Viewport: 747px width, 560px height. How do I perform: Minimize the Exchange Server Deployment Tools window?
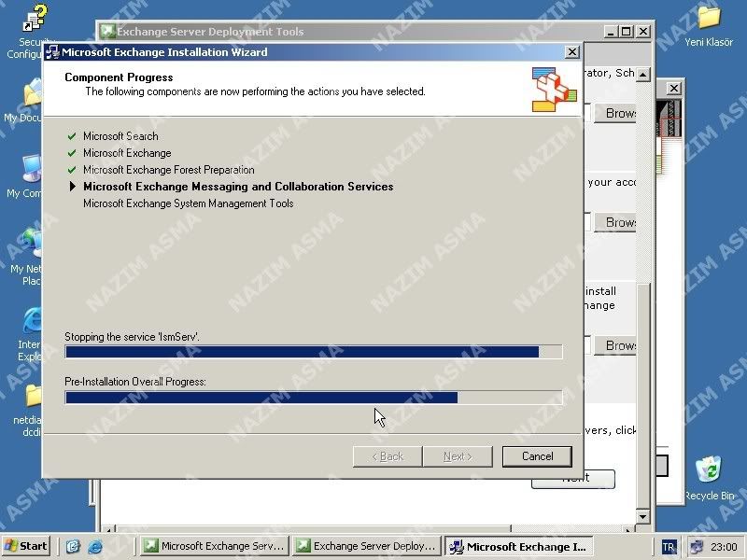click(612, 32)
